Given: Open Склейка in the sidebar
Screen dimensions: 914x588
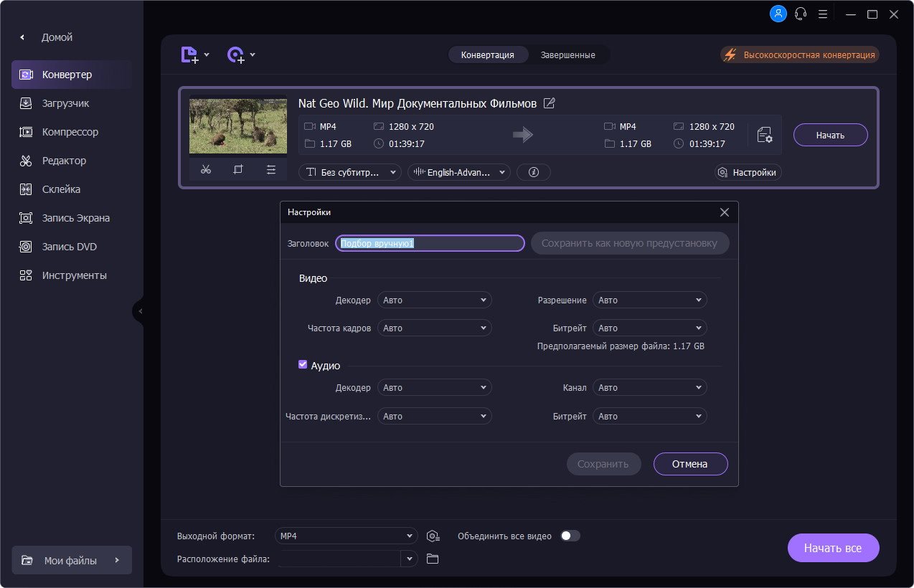Looking at the screenshot, I should tap(72, 189).
